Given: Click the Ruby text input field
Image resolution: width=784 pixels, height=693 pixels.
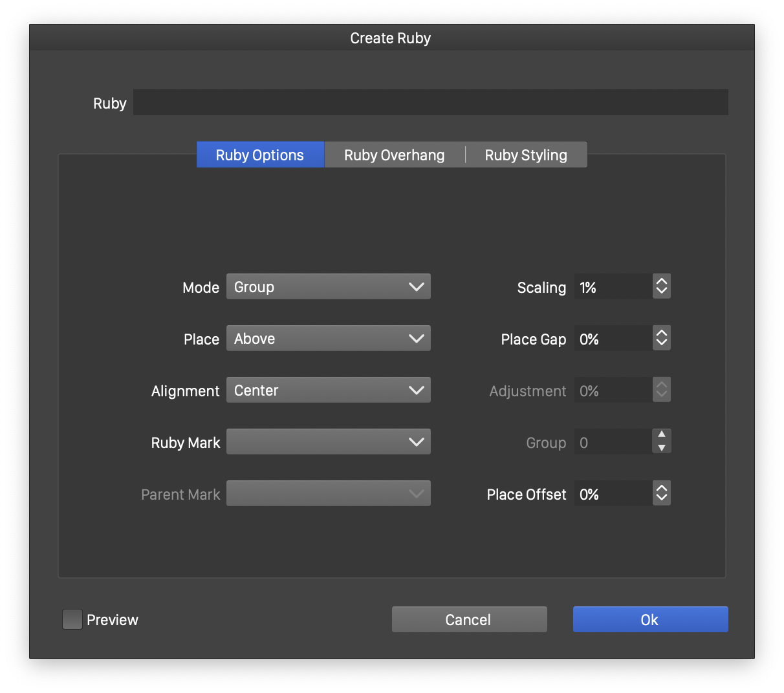Looking at the screenshot, I should (430, 103).
